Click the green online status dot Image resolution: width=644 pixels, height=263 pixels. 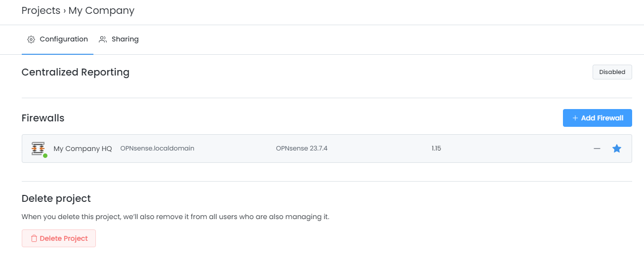click(45, 155)
